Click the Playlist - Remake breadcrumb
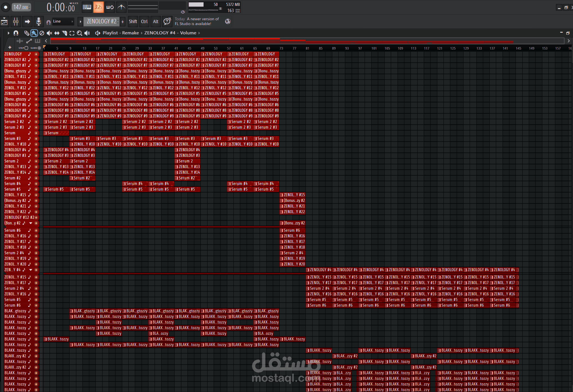Screen dimensions: 573x392 (121, 33)
